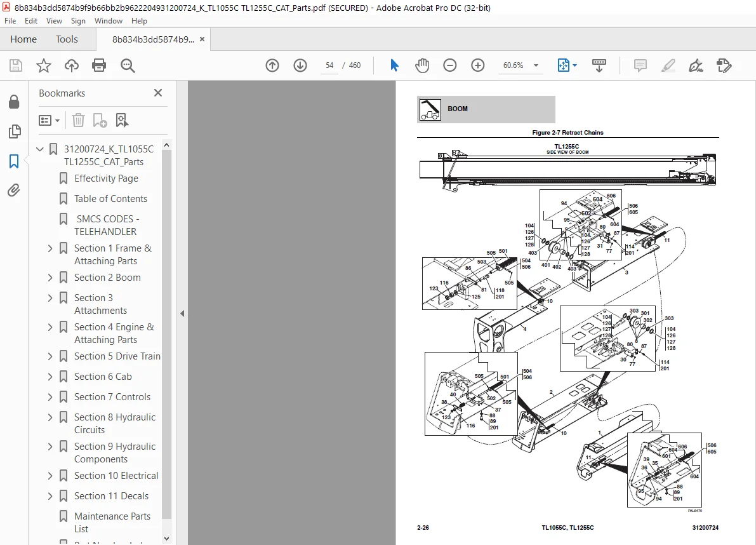Screen dimensions: 756x545
Task: Expand Section 6 Cab bookmark
Action: click(50, 377)
